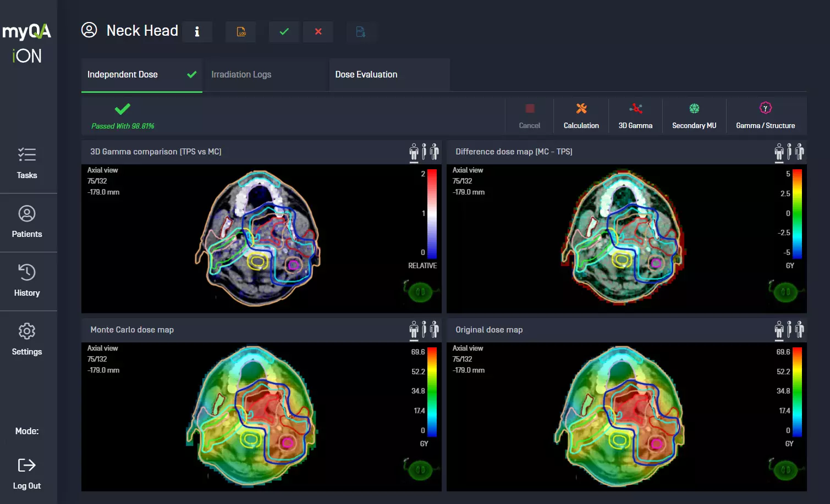Select the Independent Dose tab
Screen dimensions: 830x504
123,75
